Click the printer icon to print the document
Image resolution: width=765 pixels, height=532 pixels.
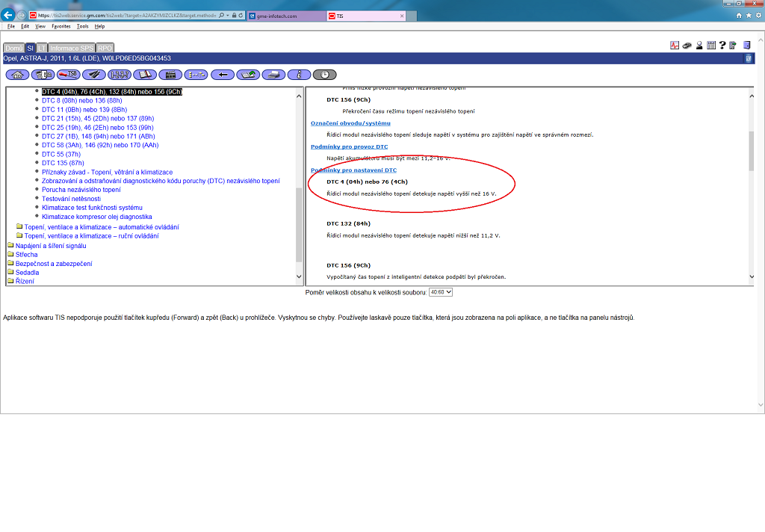pyautogui.click(x=273, y=74)
